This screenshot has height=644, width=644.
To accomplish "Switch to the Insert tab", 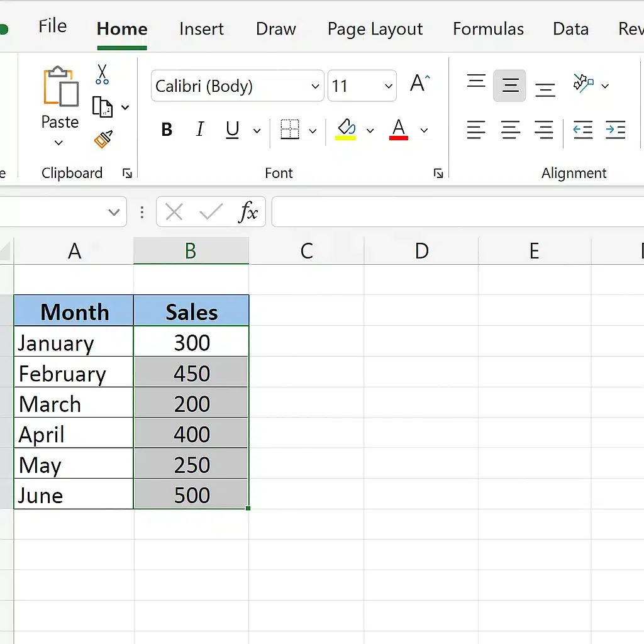I will click(x=201, y=29).
